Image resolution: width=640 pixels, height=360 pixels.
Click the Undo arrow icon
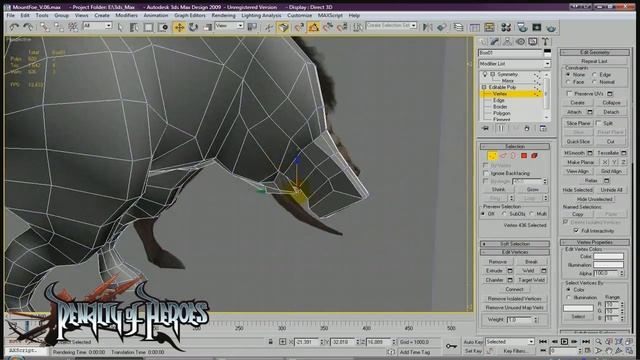coord(14,27)
